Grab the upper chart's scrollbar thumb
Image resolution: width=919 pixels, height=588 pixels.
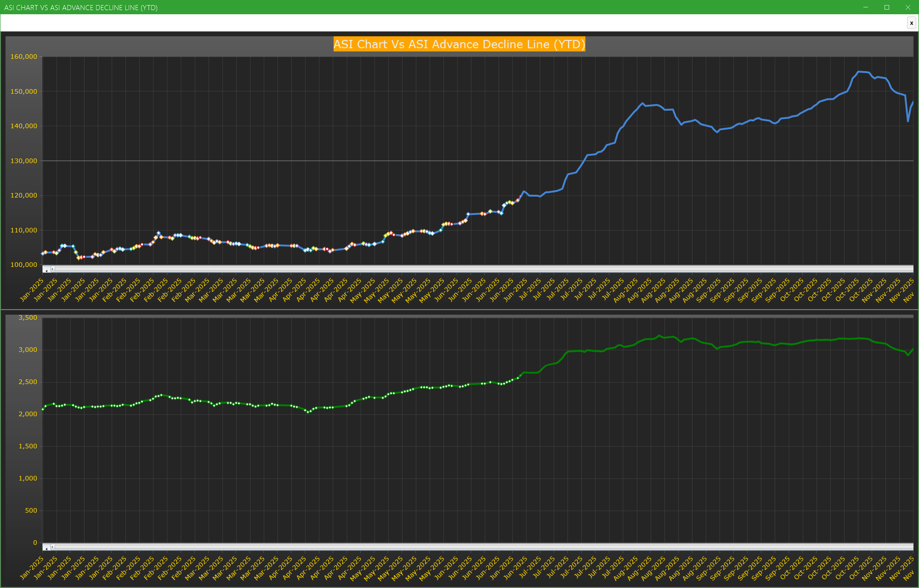[x=52, y=269]
